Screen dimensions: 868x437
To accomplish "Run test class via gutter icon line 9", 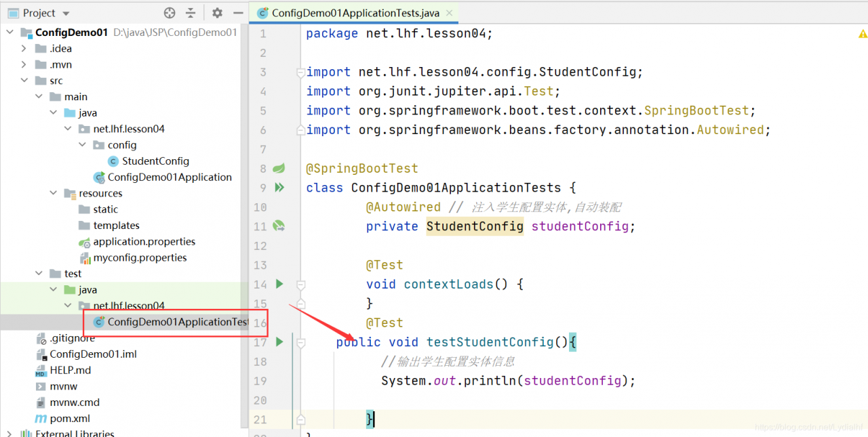I will pyautogui.click(x=279, y=188).
